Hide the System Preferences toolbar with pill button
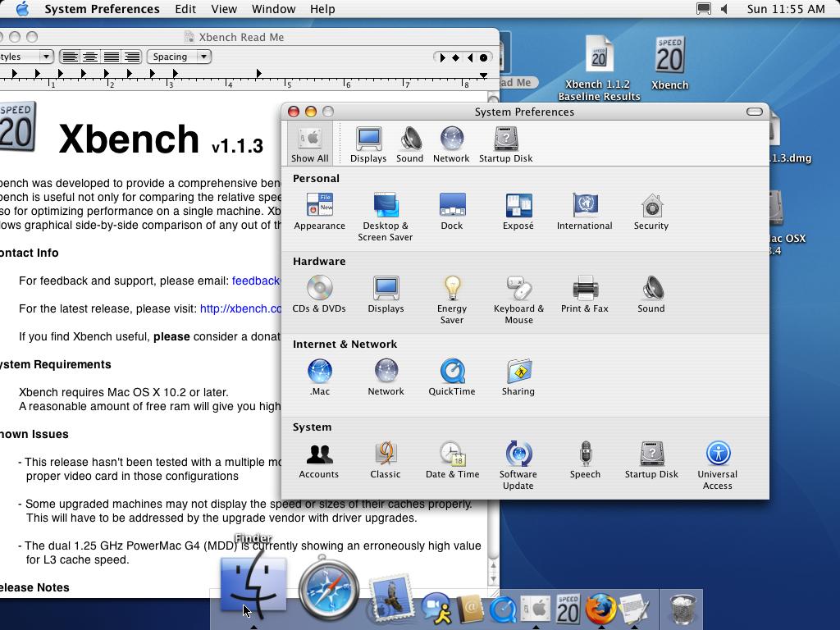Screen dimensions: 840x630 tap(755, 112)
